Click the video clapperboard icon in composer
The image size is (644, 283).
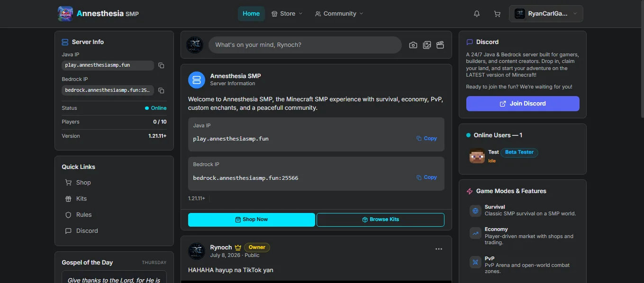click(440, 45)
